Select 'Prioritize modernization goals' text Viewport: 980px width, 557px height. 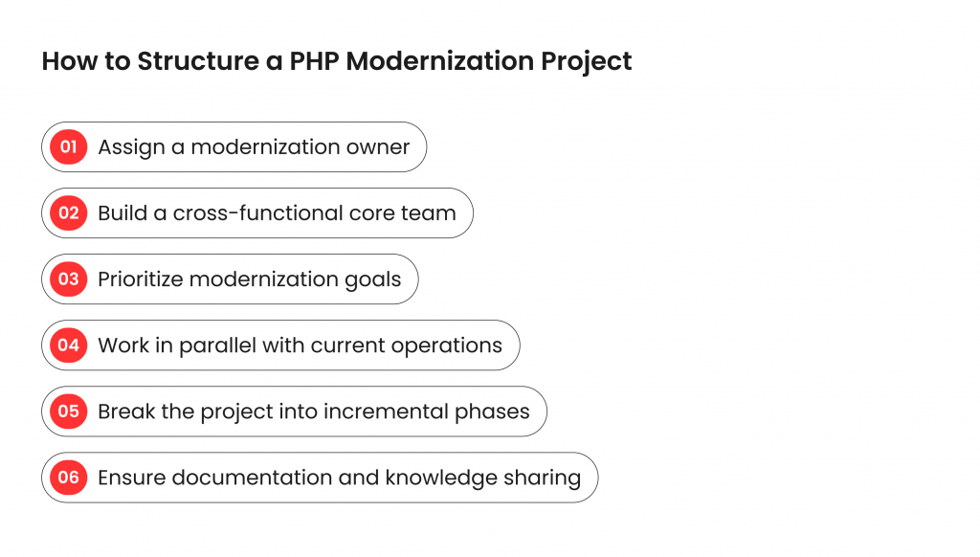pyautogui.click(x=250, y=279)
